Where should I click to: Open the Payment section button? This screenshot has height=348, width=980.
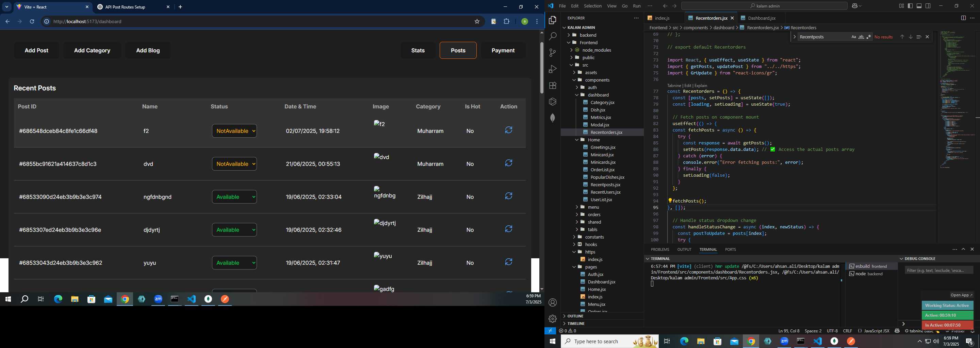point(503,51)
